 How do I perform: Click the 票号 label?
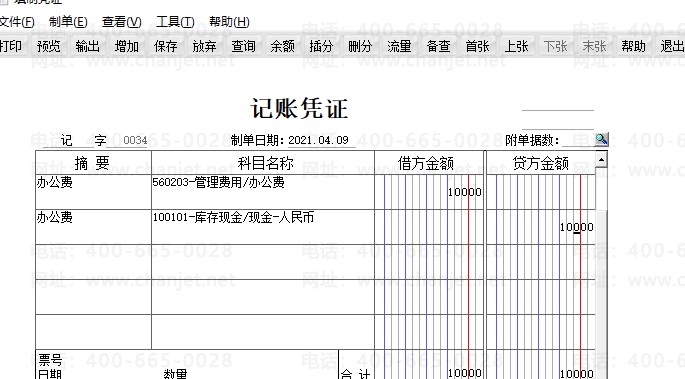[x=50, y=360]
